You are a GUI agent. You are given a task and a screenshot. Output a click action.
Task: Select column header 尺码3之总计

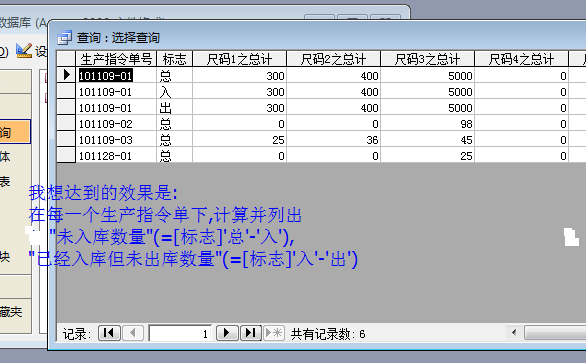pyautogui.click(x=428, y=59)
